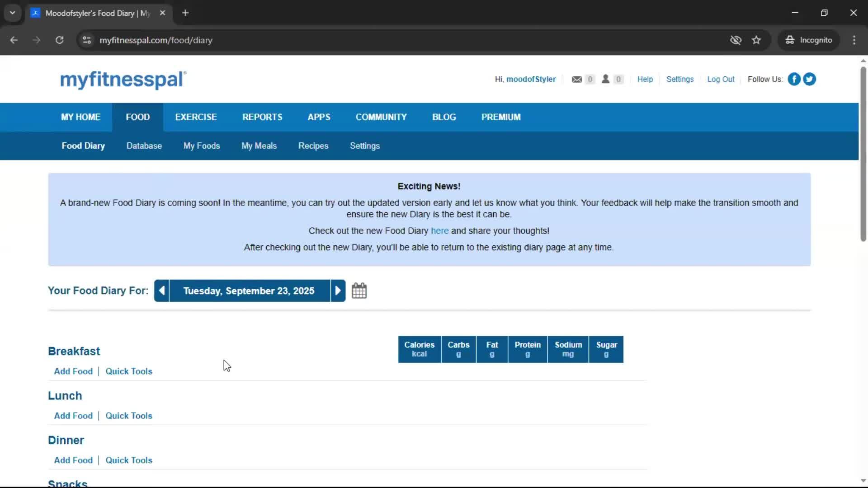Click the Calories kcal column header
This screenshot has height=488, width=868.
[x=420, y=349]
